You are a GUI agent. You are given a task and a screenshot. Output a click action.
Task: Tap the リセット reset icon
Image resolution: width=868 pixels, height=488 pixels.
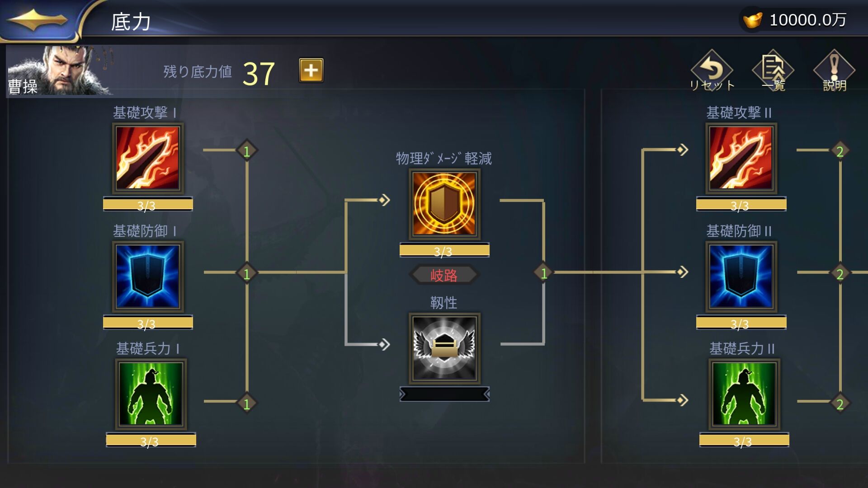pyautogui.click(x=712, y=70)
